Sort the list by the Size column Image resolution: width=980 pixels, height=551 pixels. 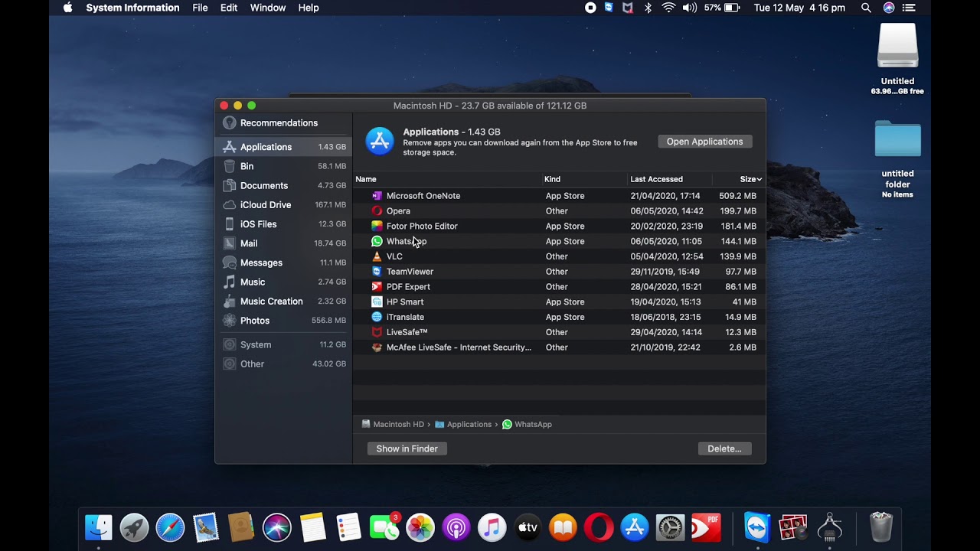point(739,179)
